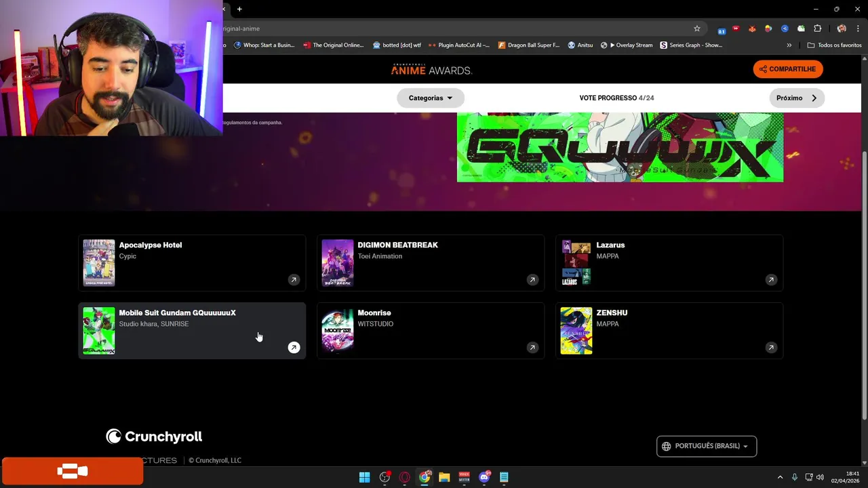The image size is (868, 488).
Task: Click the GQuuuuuuX green banner image
Action: pyautogui.click(x=620, y=147)
